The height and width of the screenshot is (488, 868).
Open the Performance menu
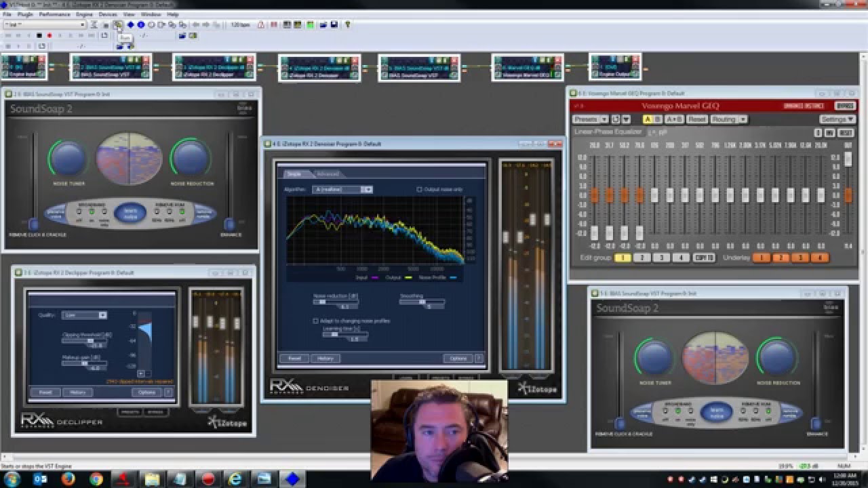(x=54, y=14)
